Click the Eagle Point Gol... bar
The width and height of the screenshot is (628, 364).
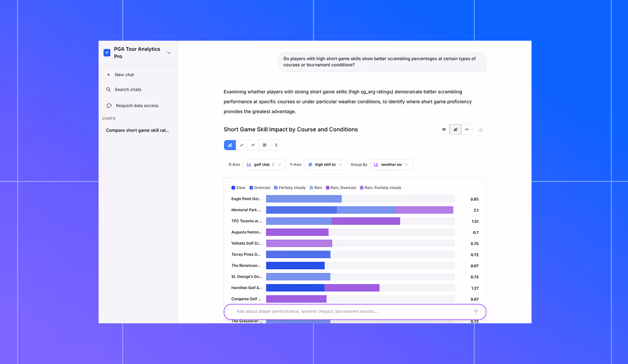(x=304, y=199)
